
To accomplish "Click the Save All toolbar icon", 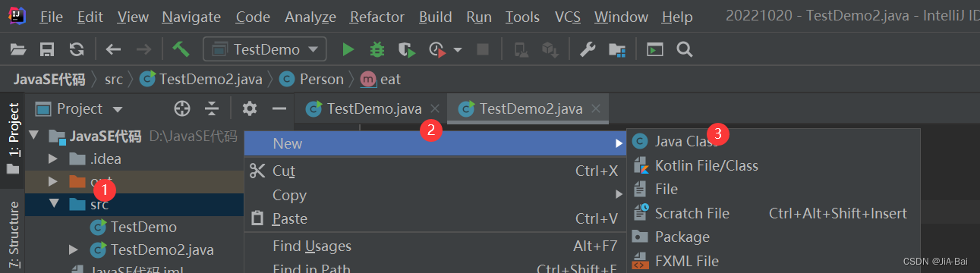I will tap(47, 50).
